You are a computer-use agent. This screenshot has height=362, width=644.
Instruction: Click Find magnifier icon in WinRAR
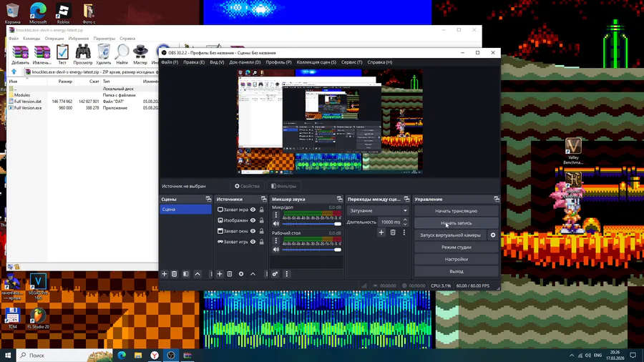click(122, 54)
